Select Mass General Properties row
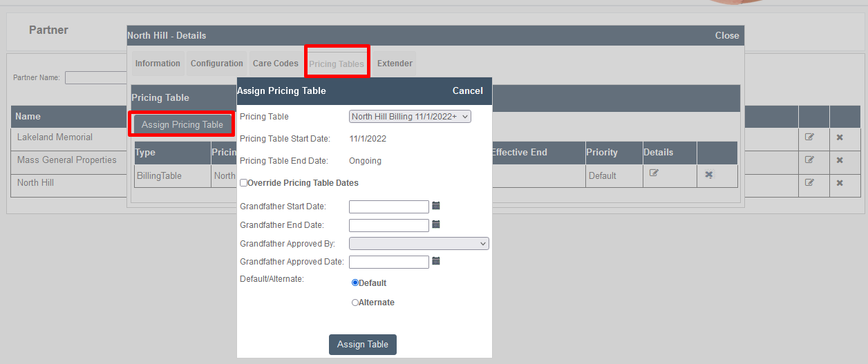The height and width of the screenshot is (364, 868). 67,160
